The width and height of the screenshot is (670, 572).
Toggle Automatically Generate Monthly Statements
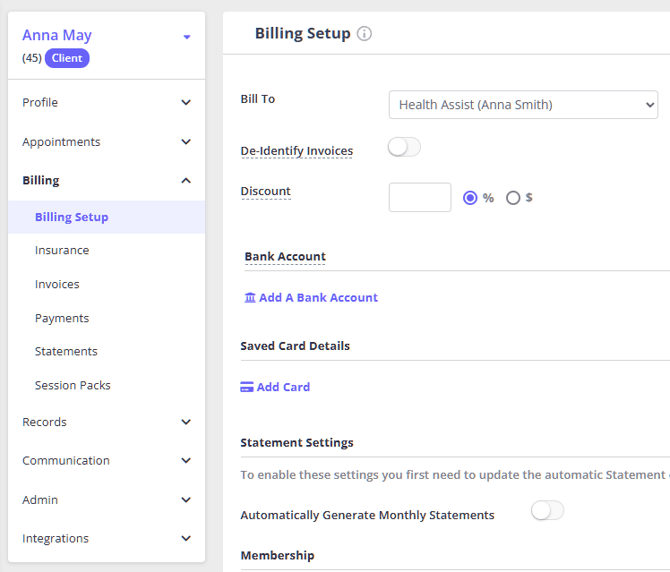pyautogui.click(x=547, y=511)
